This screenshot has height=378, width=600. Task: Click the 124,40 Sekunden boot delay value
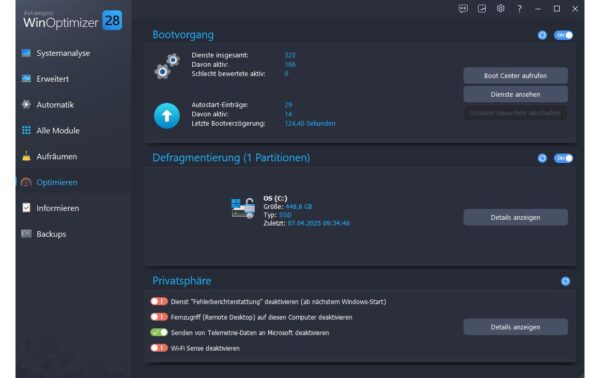point(310,123)
